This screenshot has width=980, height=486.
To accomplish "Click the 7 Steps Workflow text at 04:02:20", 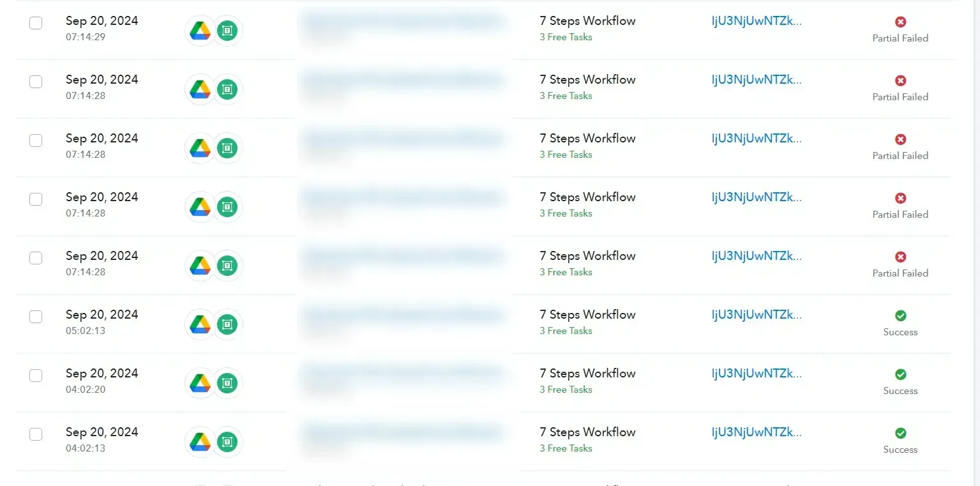I will point(587,373).
